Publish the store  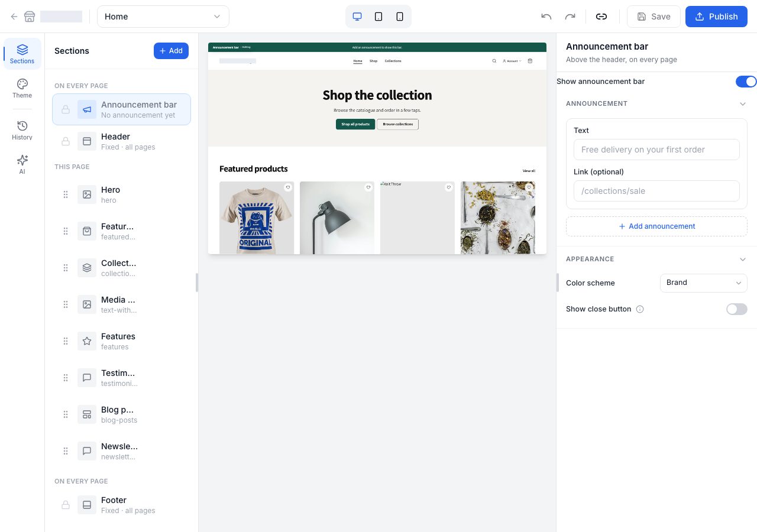coord(716,17)
